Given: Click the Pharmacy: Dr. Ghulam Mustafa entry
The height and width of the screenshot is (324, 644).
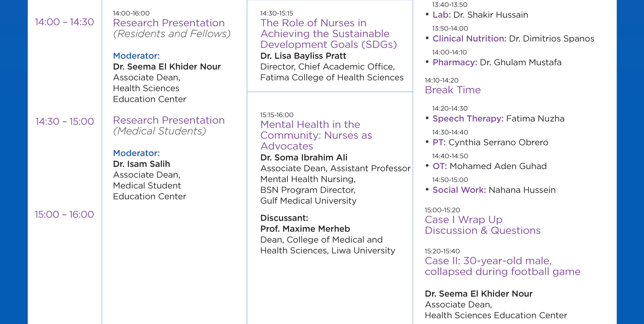Looking at the screenshot, I should point(497,63).
